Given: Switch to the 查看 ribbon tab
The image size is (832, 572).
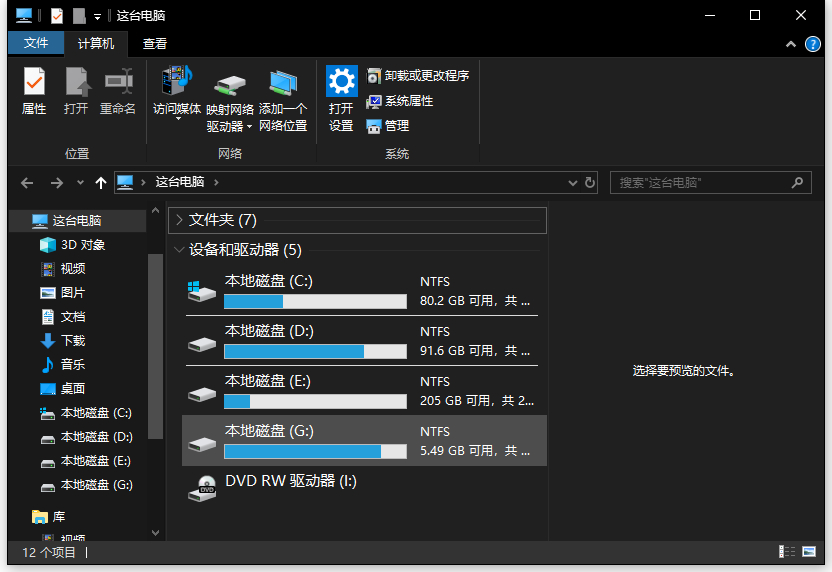Looking at the screenshot, I should (155, 44).
